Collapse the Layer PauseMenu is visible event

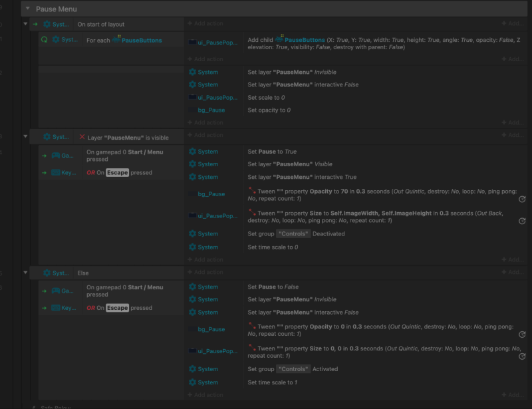(25, 136)
